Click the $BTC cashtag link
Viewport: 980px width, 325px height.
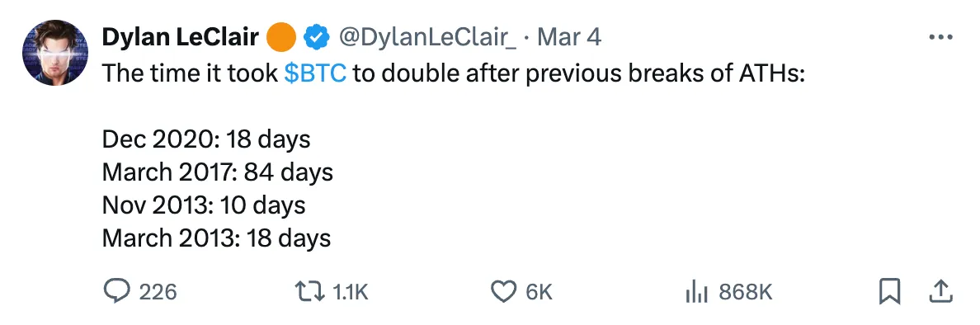click(315, 73)
